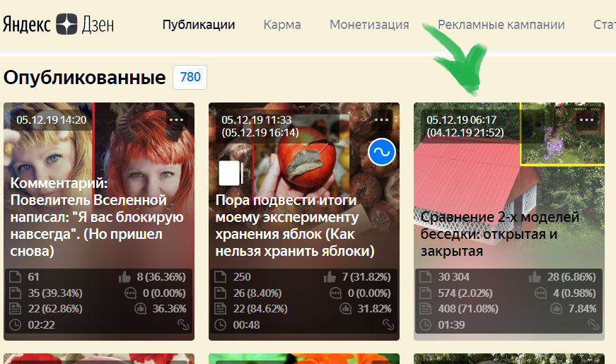The height and width of the screenshot is (364, 616).
Task: Click thumbs-up likes icon on gazebo card
Action: click(535, 277)
